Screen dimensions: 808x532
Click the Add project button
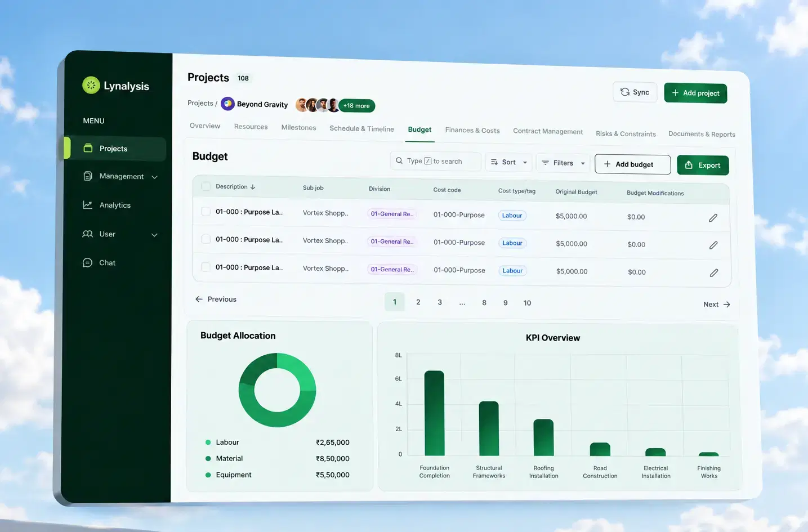coord(695,93)
